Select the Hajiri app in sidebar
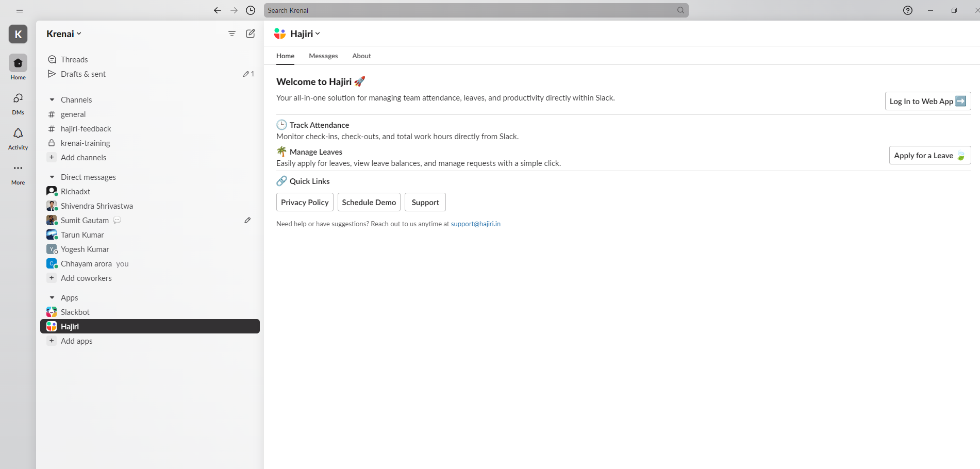This screenshot has width=980, height=469. click(x=150, y=326)
